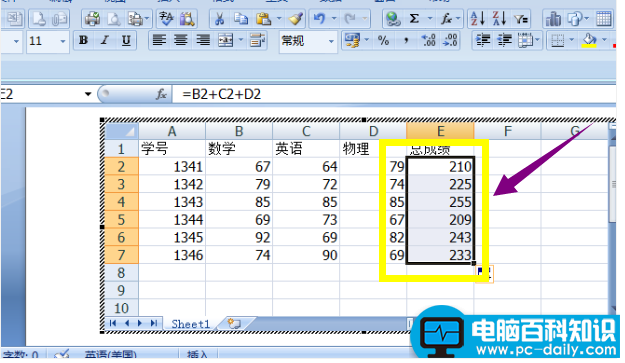Align text left

[159, 40]
